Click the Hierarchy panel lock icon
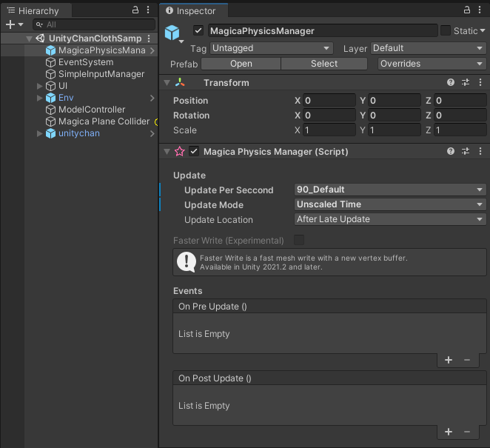 (135, 10)
